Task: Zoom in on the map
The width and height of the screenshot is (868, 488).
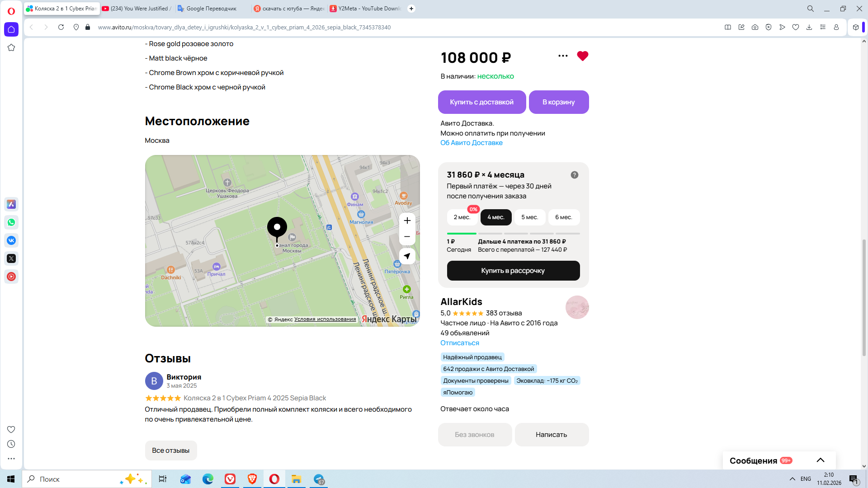Action: click(407, 221)
